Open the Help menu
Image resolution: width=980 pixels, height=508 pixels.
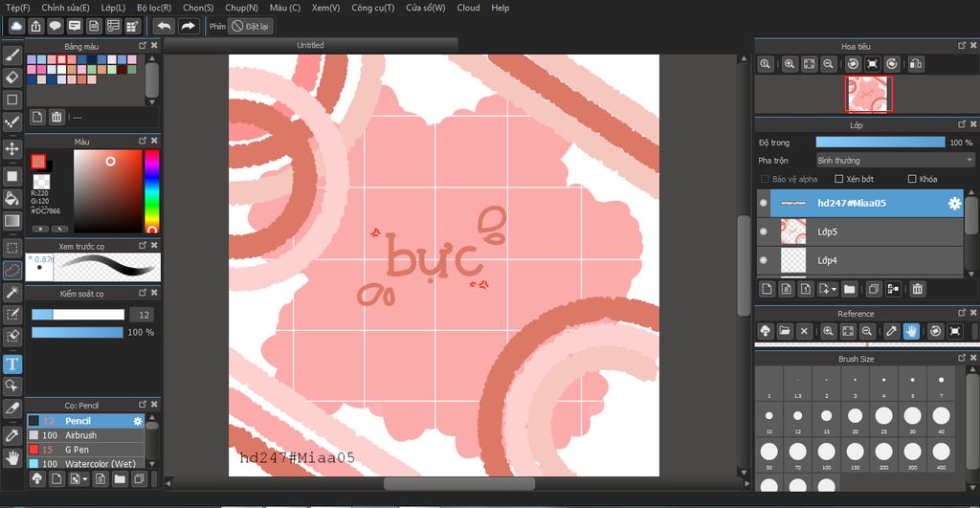coord(500,8)
